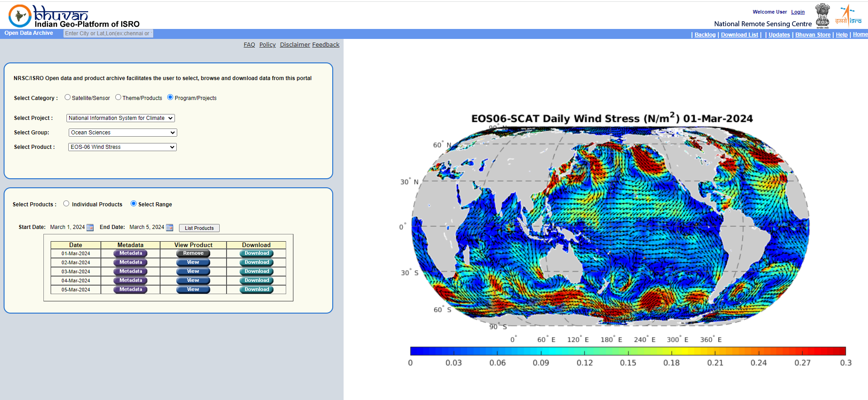Click the List Products button
The width and height of the screenshot is (868, 400).
pyautogui.click(x=199, y=228)
